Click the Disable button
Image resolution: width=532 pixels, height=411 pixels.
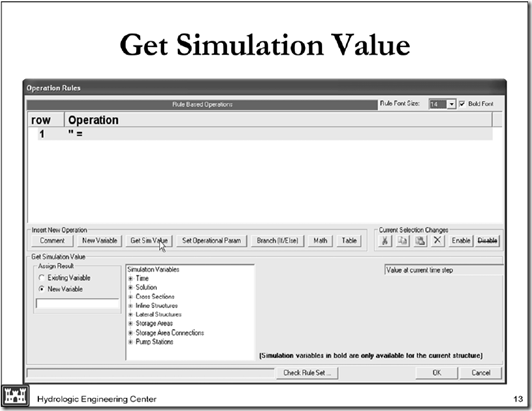point(487,241)
